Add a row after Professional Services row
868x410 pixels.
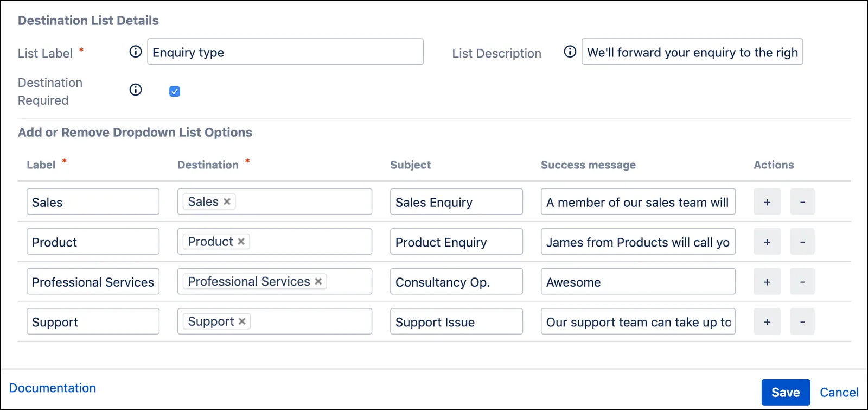click(x=767, y=281)
